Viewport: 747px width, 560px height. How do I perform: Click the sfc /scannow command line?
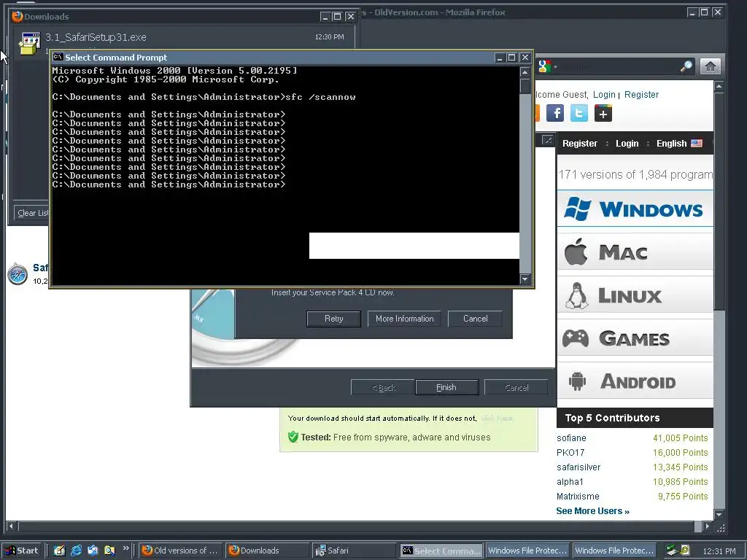point(204,97)
